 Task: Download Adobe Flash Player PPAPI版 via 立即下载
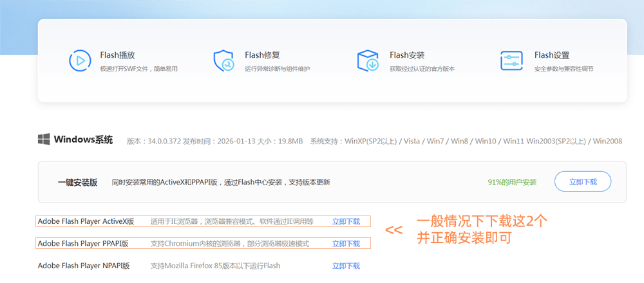pos(346,244)
